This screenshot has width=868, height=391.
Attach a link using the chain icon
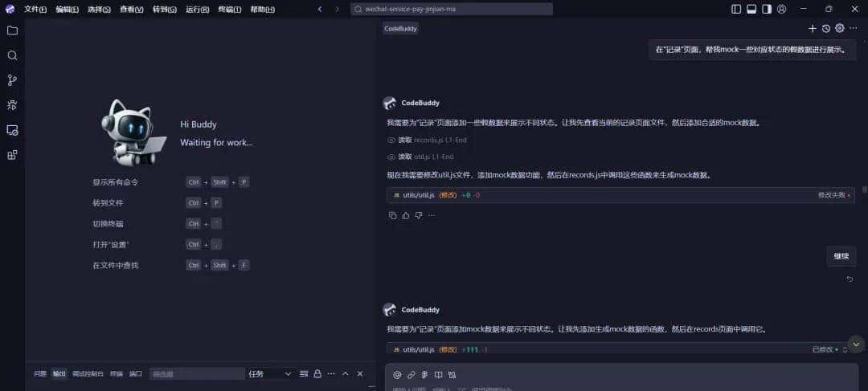[411, 374]
